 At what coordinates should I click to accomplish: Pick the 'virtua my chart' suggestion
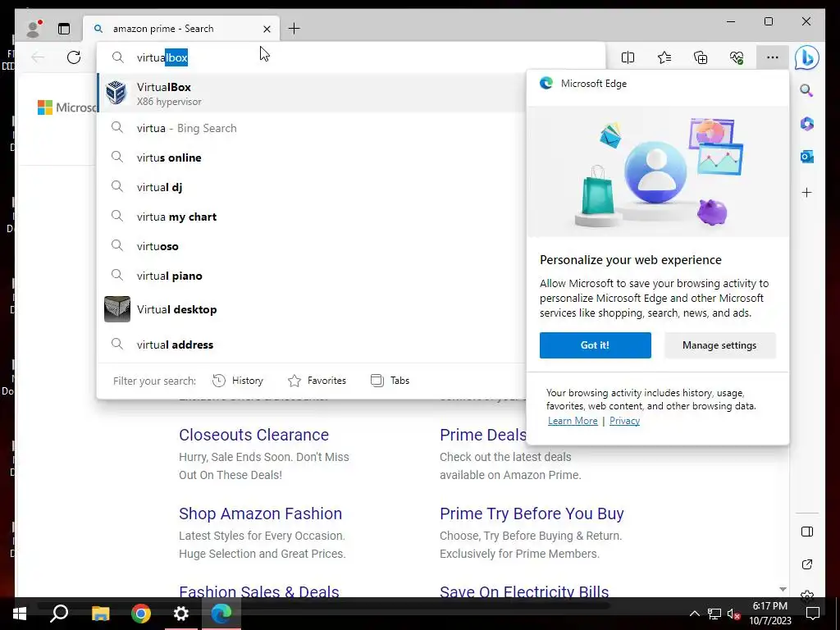click(311, 217)
